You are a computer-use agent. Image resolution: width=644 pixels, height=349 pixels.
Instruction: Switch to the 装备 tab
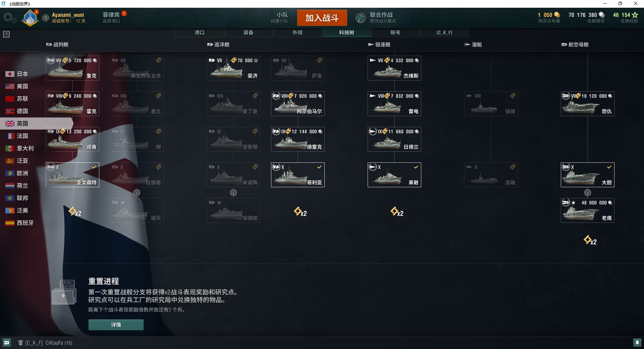(249, 33)
